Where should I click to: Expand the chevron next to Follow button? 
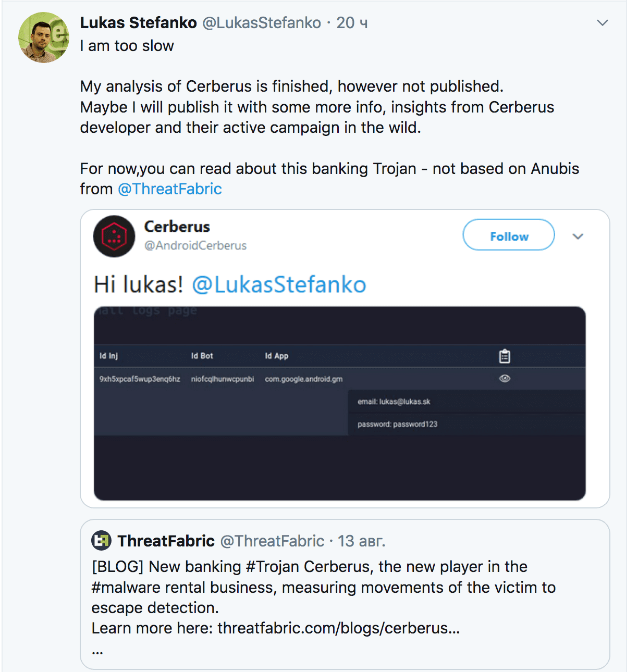(578, 237)
